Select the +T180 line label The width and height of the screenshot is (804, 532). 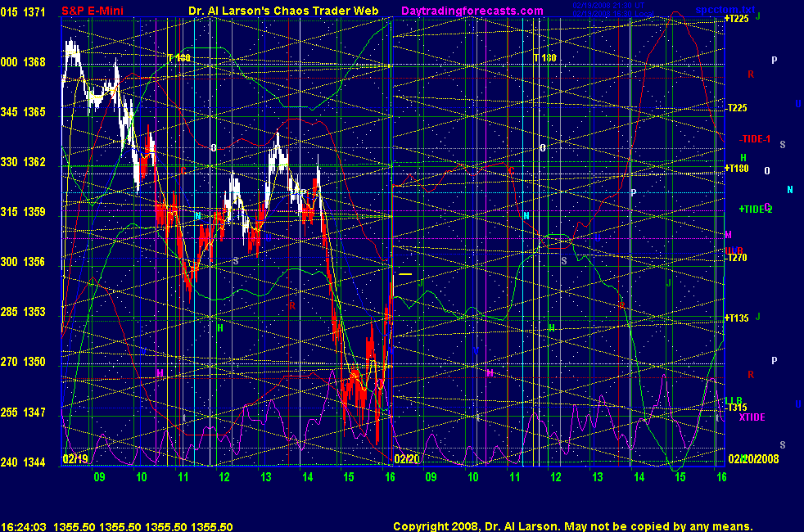[x=736, y=168]
